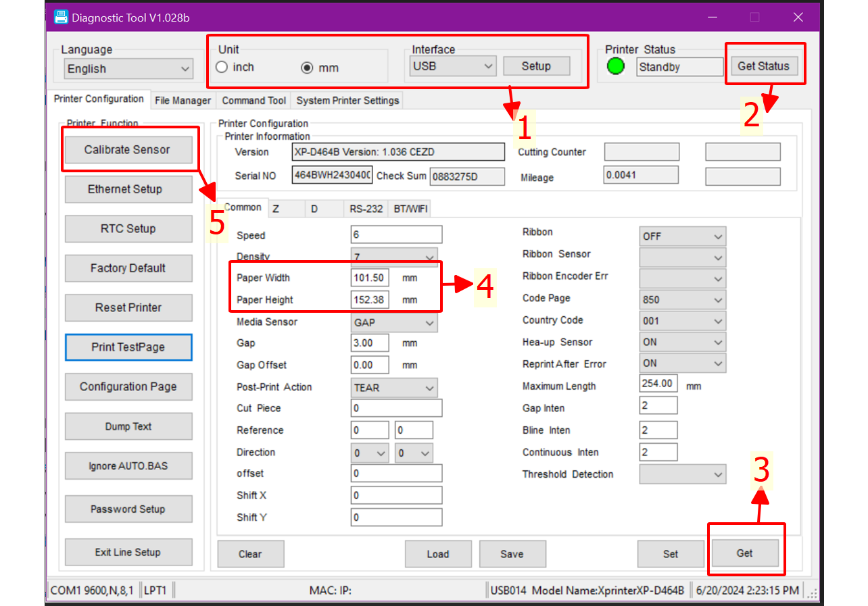Image resolution: width=868 pixels, height=606 pixels.
Task: Click the Print TestPage button
Action: [x=128, y=347]
